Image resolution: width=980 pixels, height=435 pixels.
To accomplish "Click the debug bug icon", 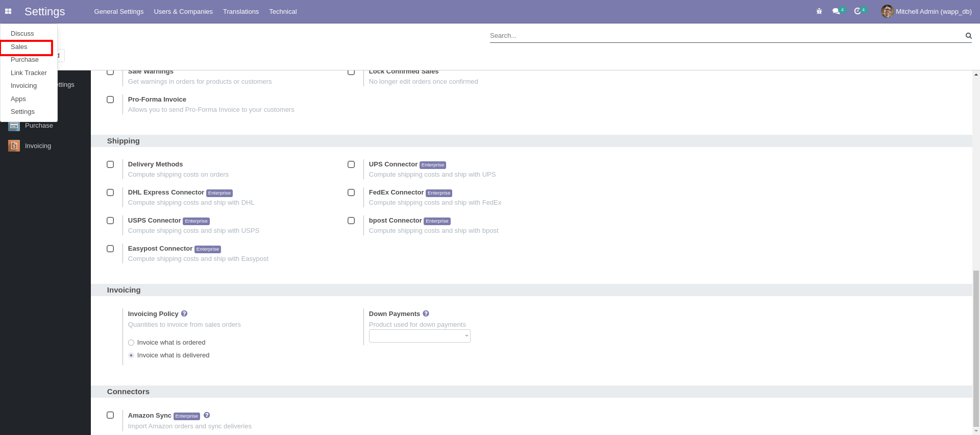I will [x=819, y=11].
